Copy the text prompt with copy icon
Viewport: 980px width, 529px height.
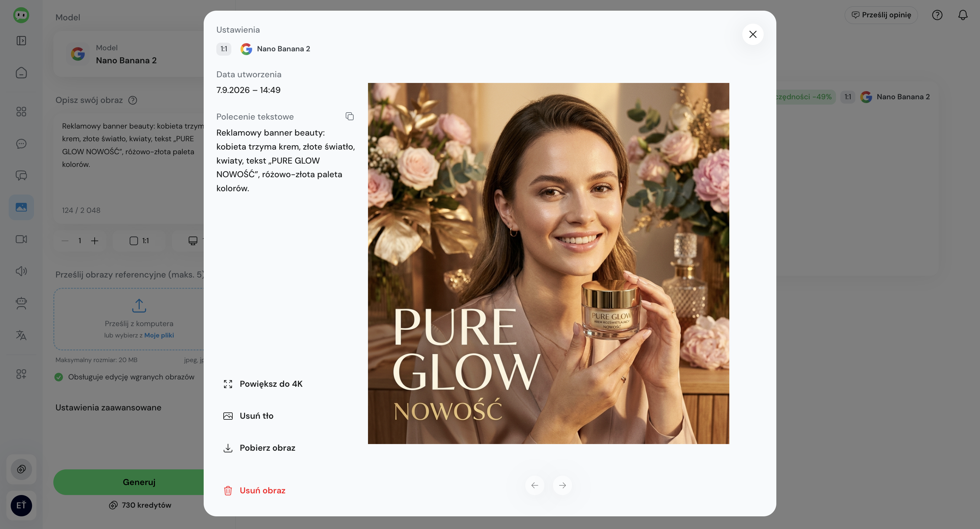349,116
